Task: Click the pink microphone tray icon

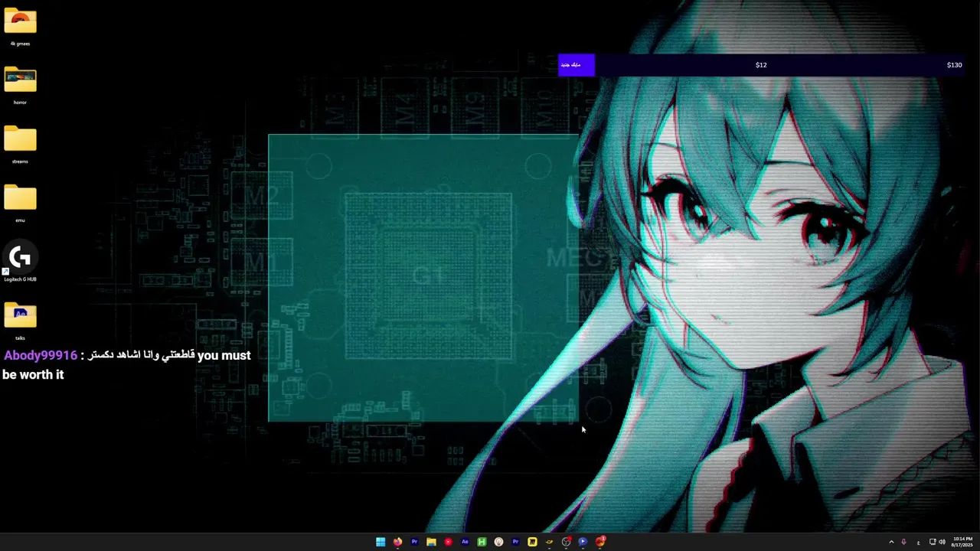Action: [x=904, y=542]
